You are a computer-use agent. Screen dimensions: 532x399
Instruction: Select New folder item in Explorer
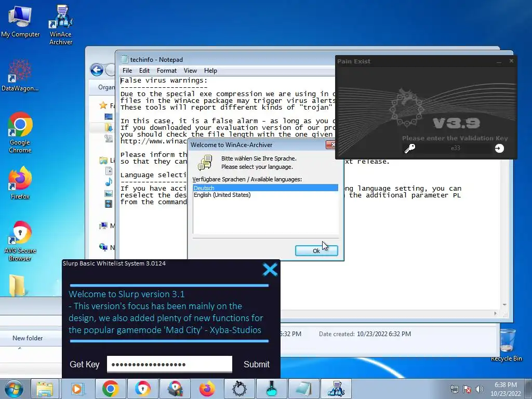[x=28, y=338]
